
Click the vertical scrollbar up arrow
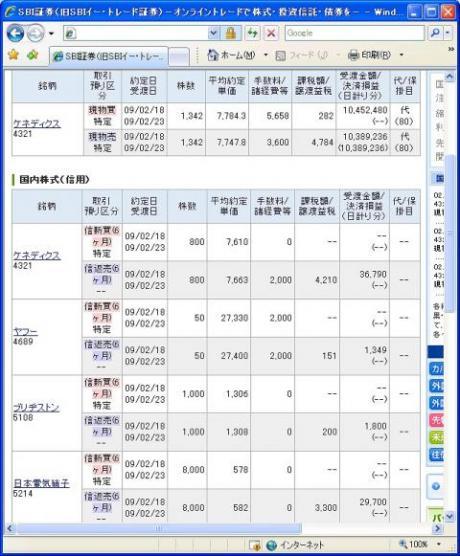(x=449, y=76)
